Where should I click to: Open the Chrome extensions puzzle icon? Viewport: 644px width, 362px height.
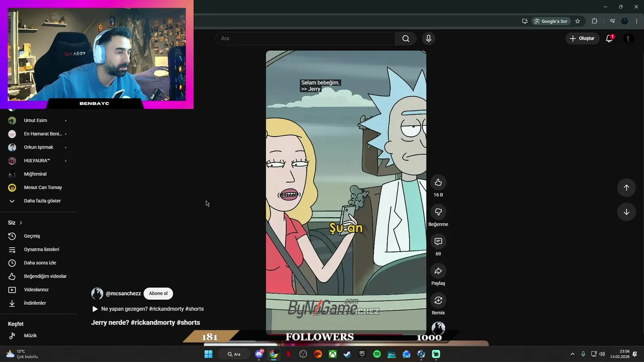point(595,21)
